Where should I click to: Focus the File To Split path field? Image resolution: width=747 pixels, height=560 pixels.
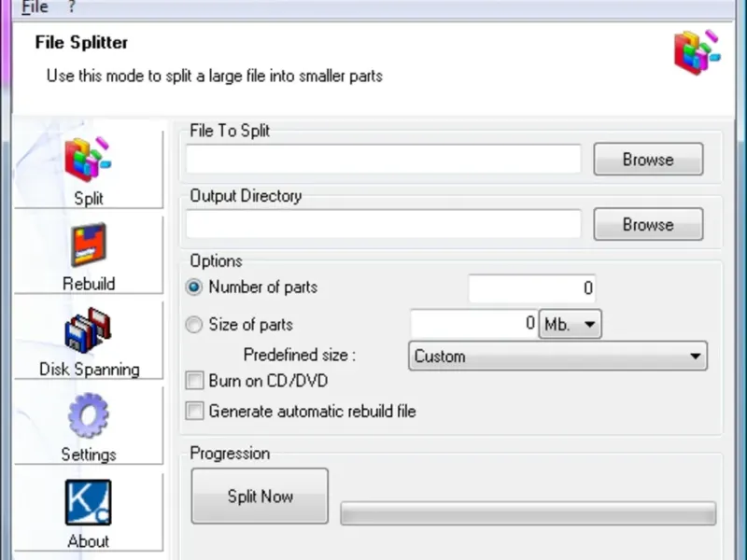pos(384,159)
